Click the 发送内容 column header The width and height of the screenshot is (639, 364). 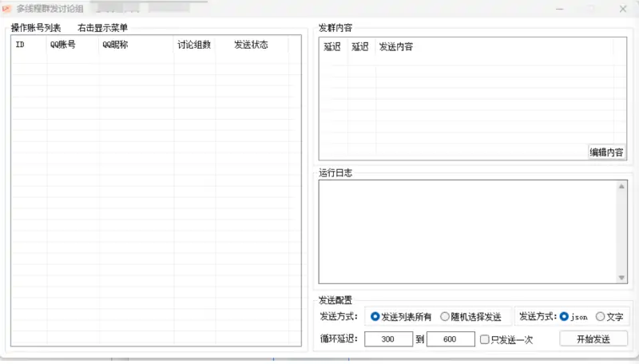(x=494, y=47)
